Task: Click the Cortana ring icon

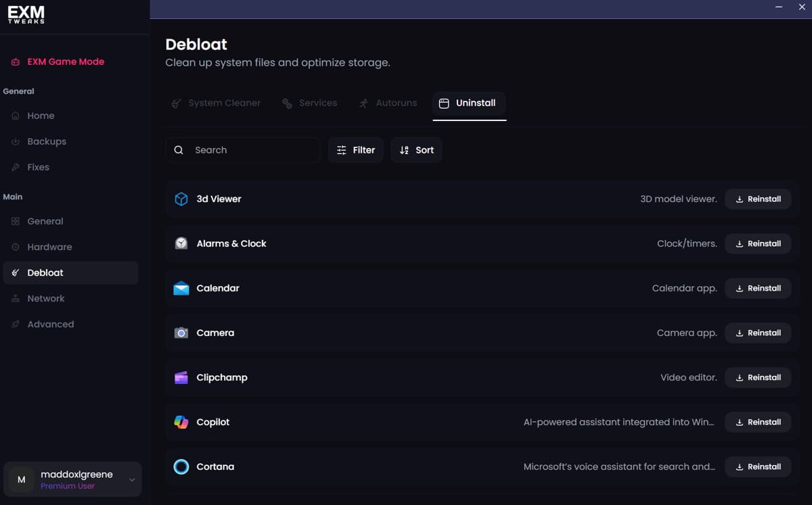Action: tap(181, 466)
